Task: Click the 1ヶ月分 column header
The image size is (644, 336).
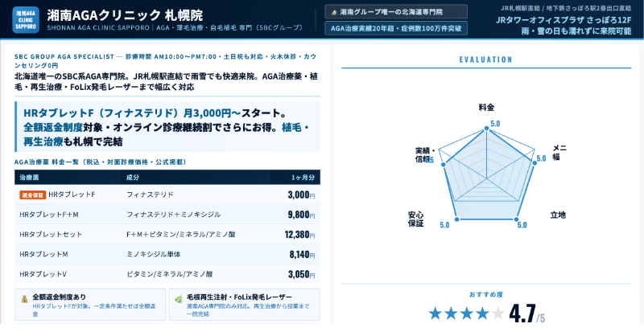Action: pyautogui.click(x=303, y=177)
